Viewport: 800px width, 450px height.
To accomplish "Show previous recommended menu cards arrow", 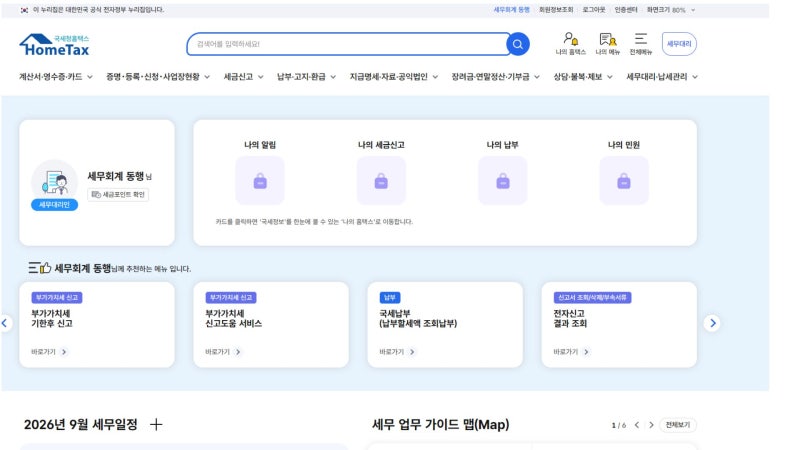I will [x=5, y=323].
